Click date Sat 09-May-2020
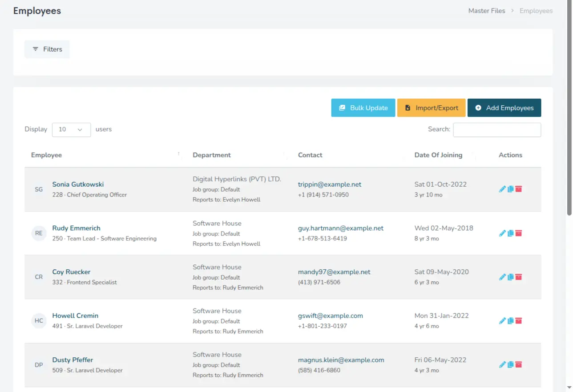This screenshot has height=392, width=573. pos(442,272)
